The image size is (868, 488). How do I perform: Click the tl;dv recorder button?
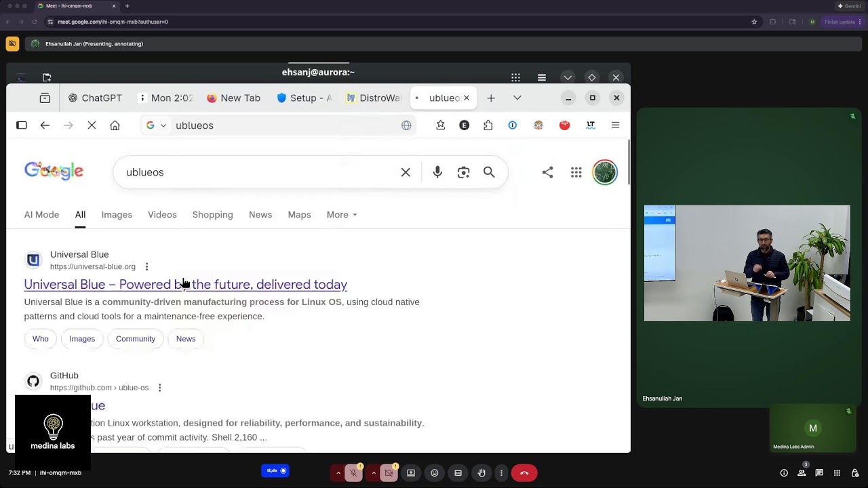[x=275, y=470]
